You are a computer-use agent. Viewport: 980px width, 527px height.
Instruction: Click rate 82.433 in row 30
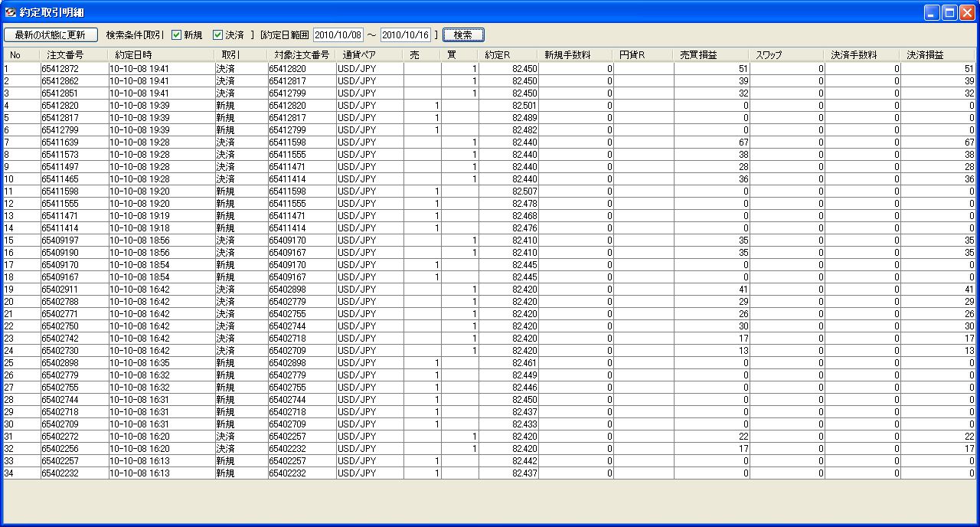click(x=508, y=424)
